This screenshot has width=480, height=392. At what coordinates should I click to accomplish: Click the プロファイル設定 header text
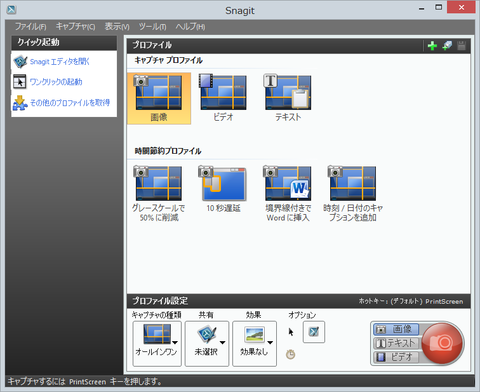point(160,301)
